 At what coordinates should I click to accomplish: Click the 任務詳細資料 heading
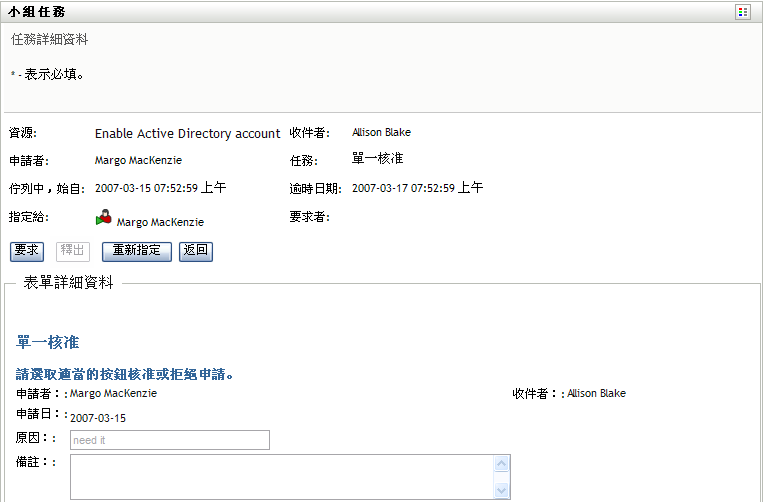(49, 41)
